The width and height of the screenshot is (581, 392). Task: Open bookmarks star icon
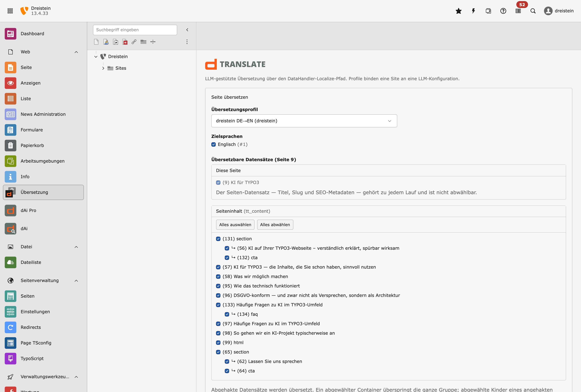click(x=458, y=11)
